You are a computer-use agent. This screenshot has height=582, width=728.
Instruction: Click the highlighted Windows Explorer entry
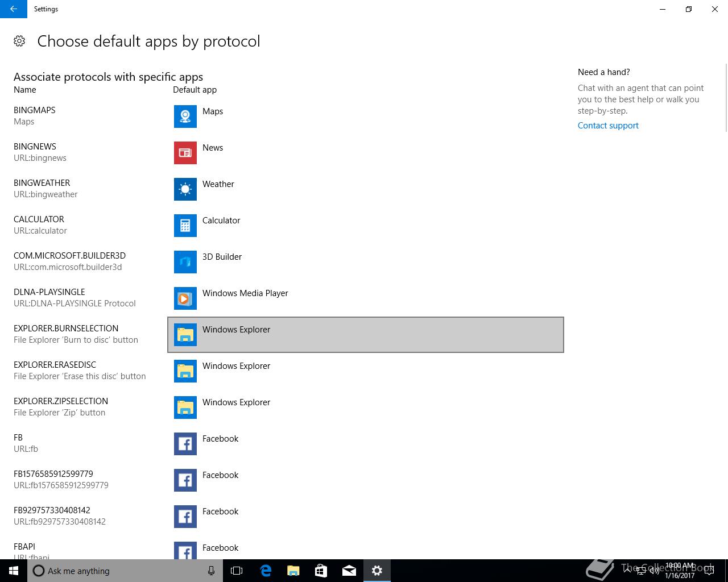point(366,335)
